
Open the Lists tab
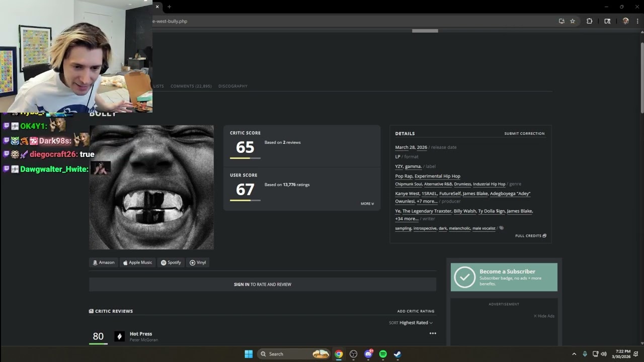(x=158, y=86)
